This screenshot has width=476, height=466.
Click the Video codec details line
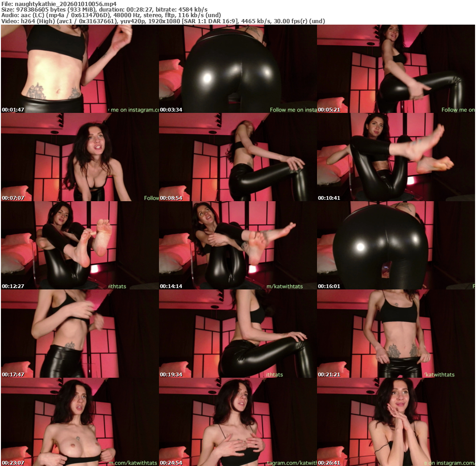(163, 21)
